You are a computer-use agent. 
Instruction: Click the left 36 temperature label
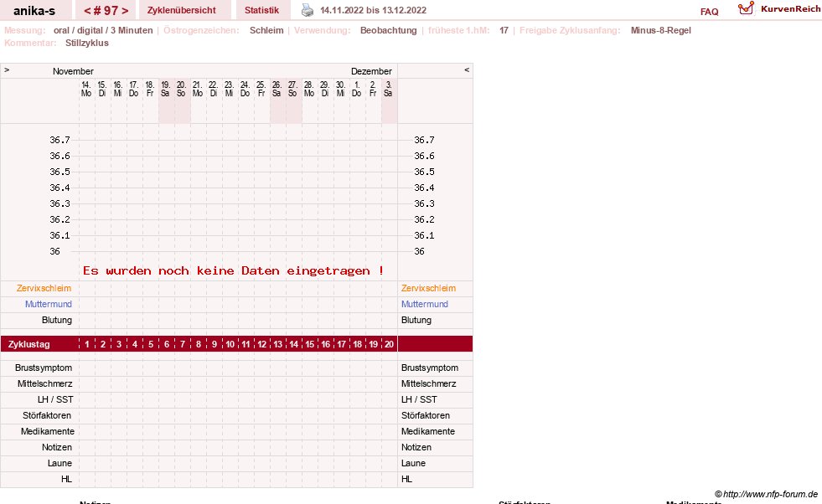point(55,251)
